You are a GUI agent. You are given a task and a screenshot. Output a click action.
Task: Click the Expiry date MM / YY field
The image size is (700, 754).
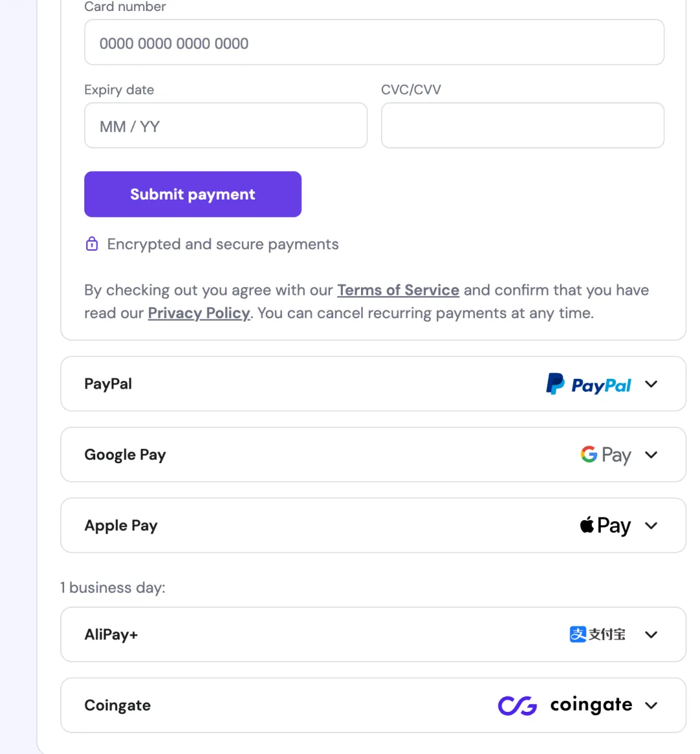coord(226,126)
